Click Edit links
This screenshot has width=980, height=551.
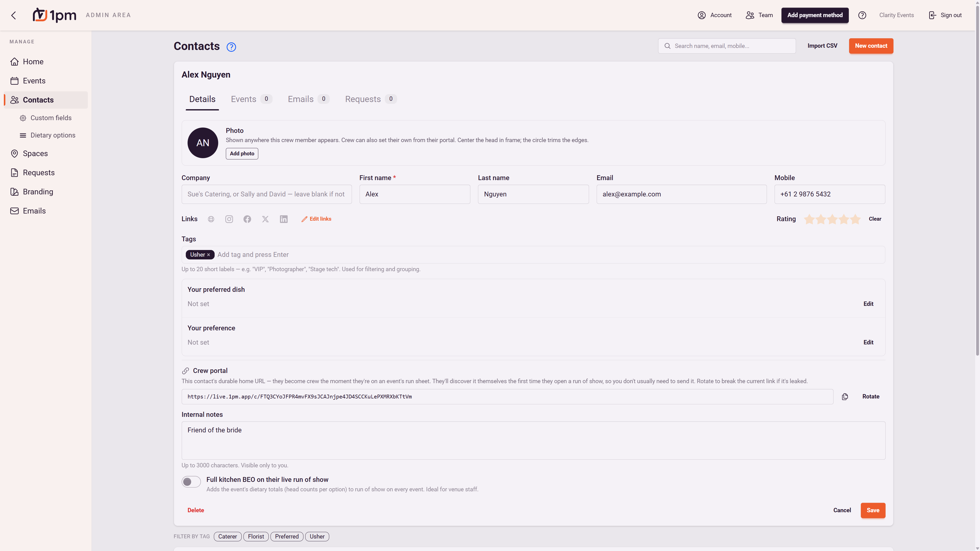point(316,219)
